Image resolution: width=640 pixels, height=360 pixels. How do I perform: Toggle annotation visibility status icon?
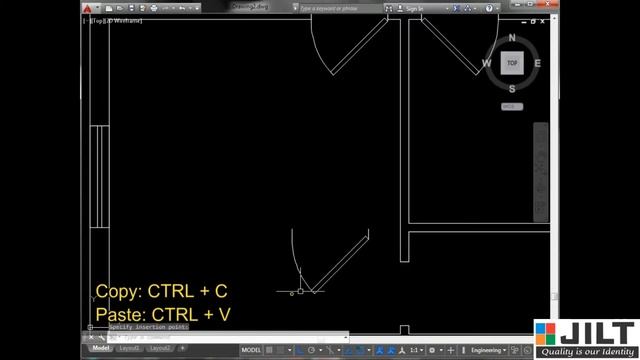pos(380,350)
